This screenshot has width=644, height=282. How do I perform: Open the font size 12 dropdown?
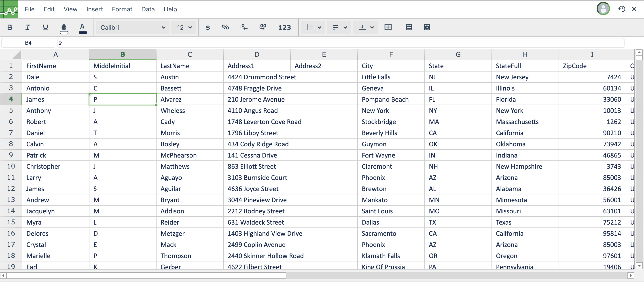(184, 27)
